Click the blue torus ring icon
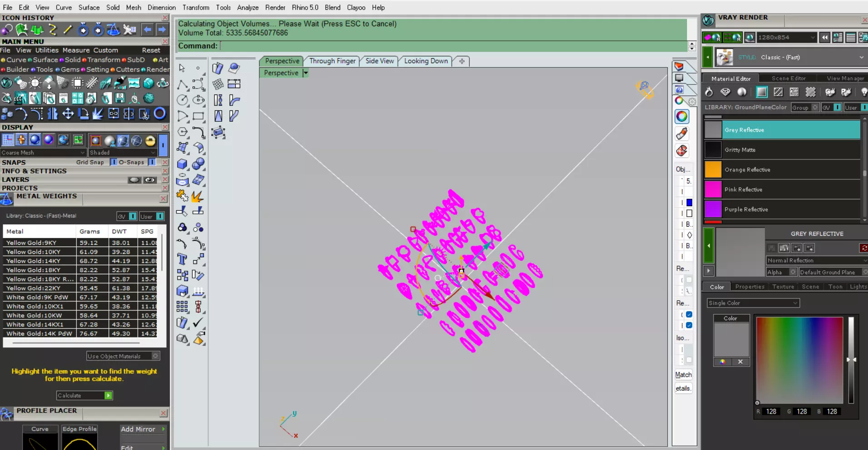This screenshot has height=450, width=868. point(159,114)
